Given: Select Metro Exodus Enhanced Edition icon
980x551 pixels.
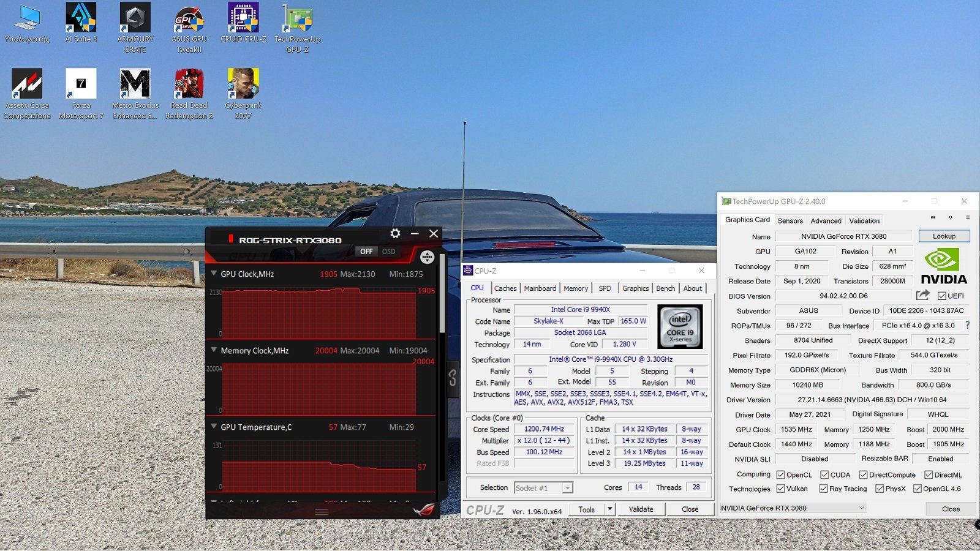Looking at the screenshot, I should coord(135,94).
